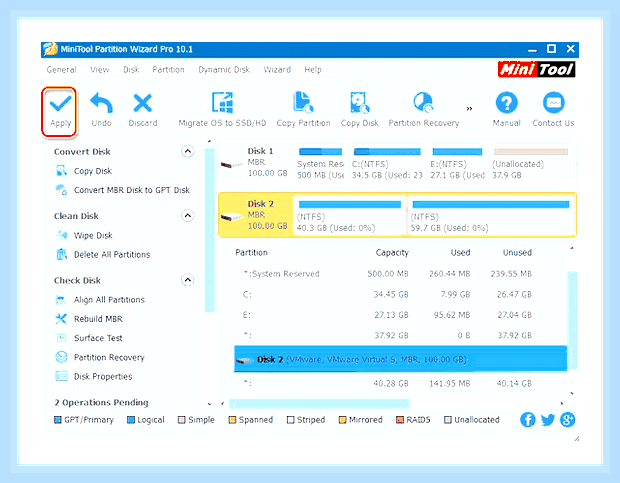Collapse the Check Disk section
The height and width of the screenshot is (483, 620).
point(187,280)
